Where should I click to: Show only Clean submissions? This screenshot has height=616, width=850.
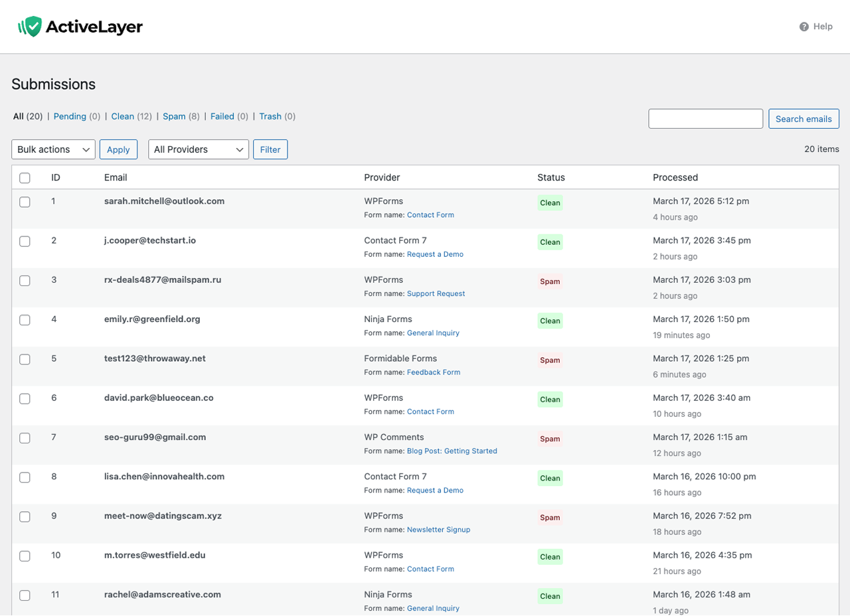122,116
